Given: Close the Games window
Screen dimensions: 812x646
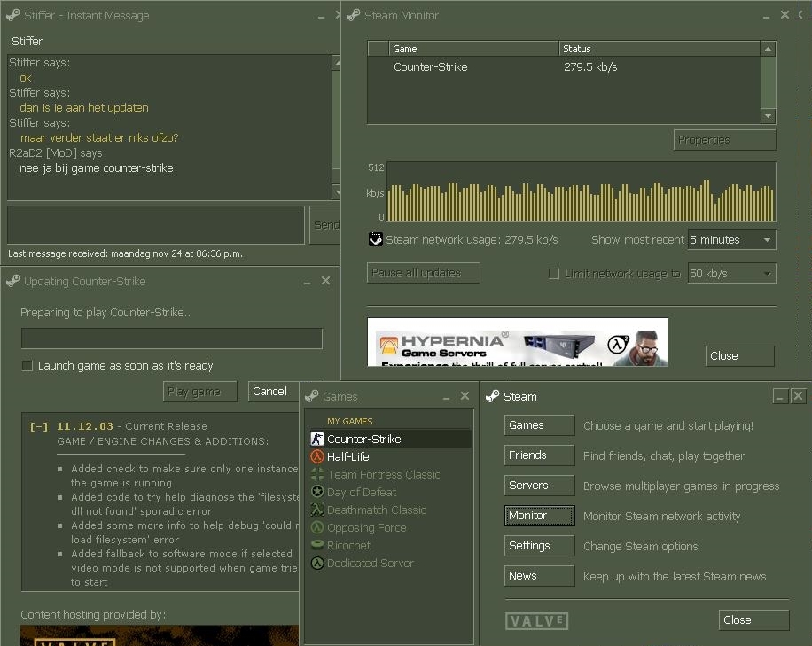Looking at the screenshot, I should pos(465,396).
